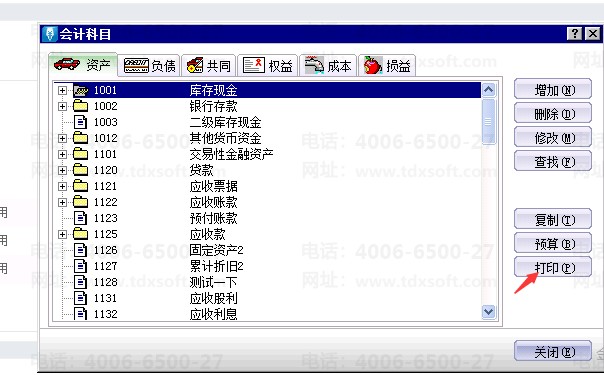Image resolution: width=604 pixels, height=375 pixels.
Task: Select the 测试一下 row
Action: (x=268, y=282)
